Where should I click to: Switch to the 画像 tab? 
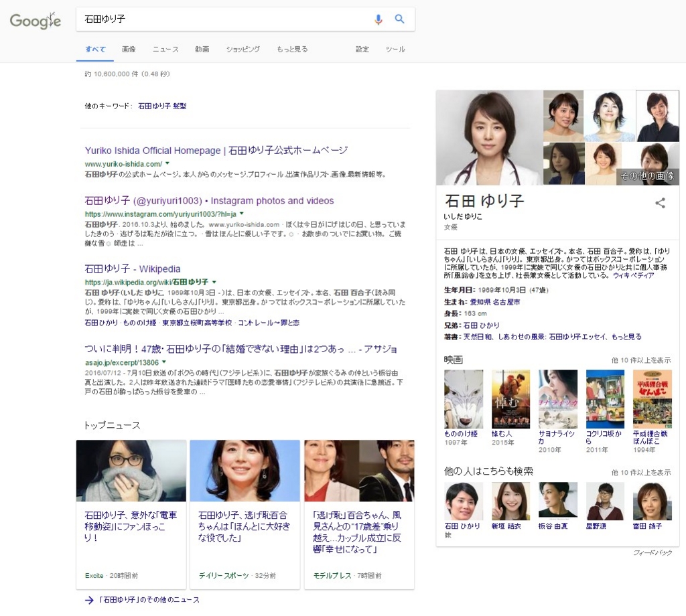pyautogui.click(x=129, y=50)
